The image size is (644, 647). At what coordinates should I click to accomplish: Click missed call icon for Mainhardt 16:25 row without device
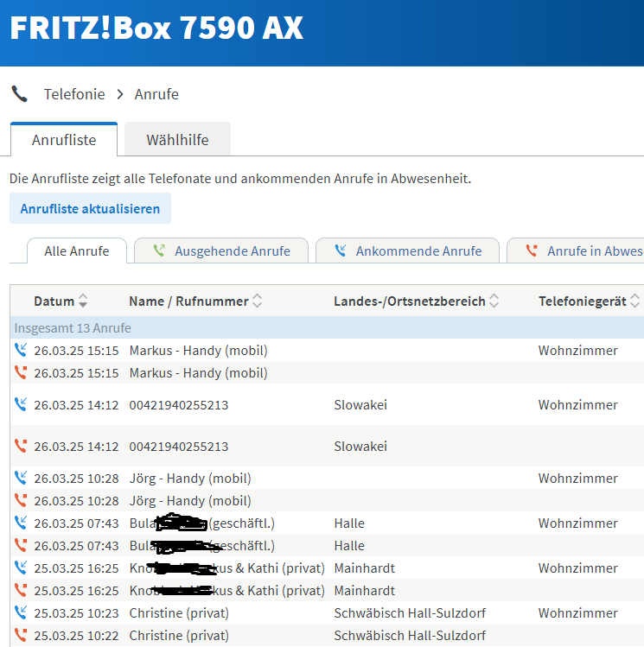click(x=21, y=590)
